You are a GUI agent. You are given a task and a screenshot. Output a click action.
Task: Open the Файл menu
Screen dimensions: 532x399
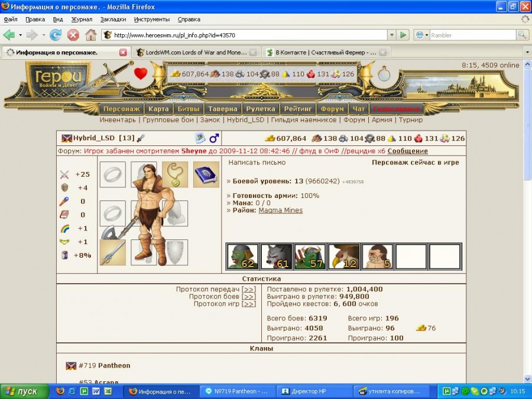[x=11, y=20]
